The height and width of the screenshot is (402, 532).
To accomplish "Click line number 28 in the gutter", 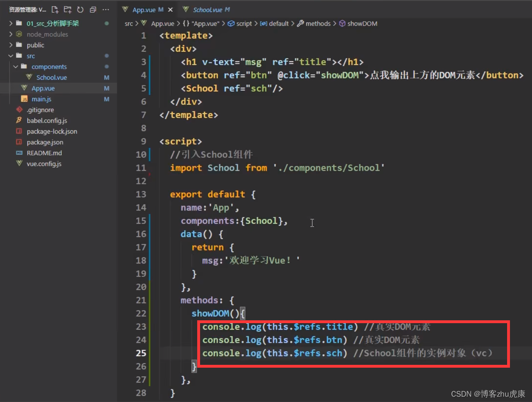I will coord(141,393).
